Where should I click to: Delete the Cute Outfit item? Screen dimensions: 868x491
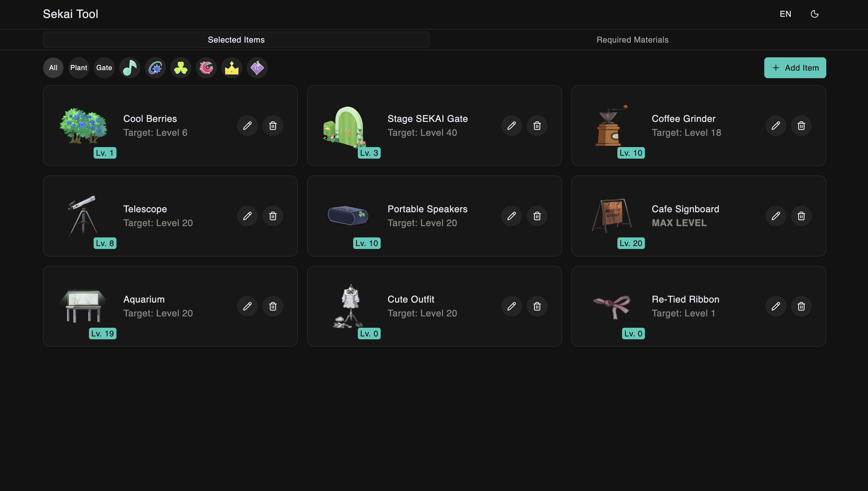(537, 306)
